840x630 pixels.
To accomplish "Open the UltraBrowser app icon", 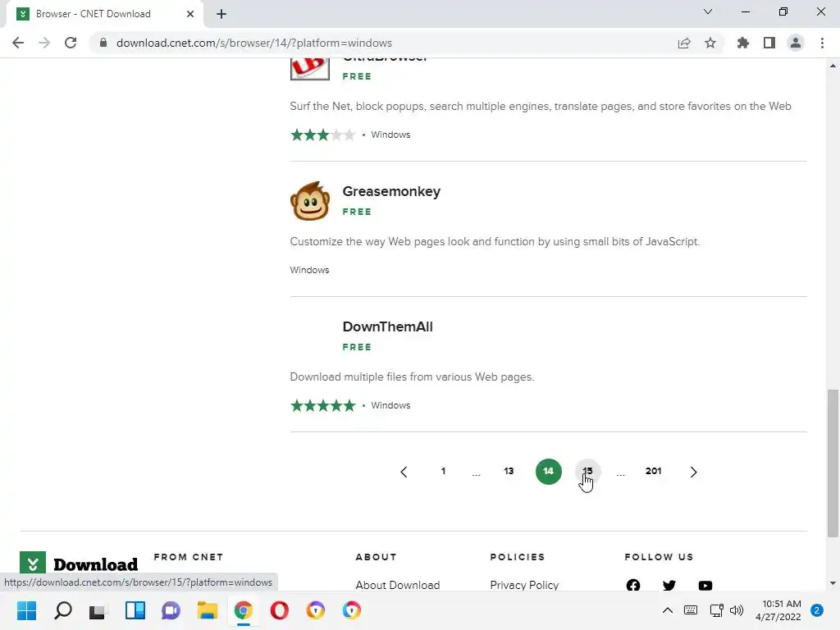I will [x=309, y=69].
